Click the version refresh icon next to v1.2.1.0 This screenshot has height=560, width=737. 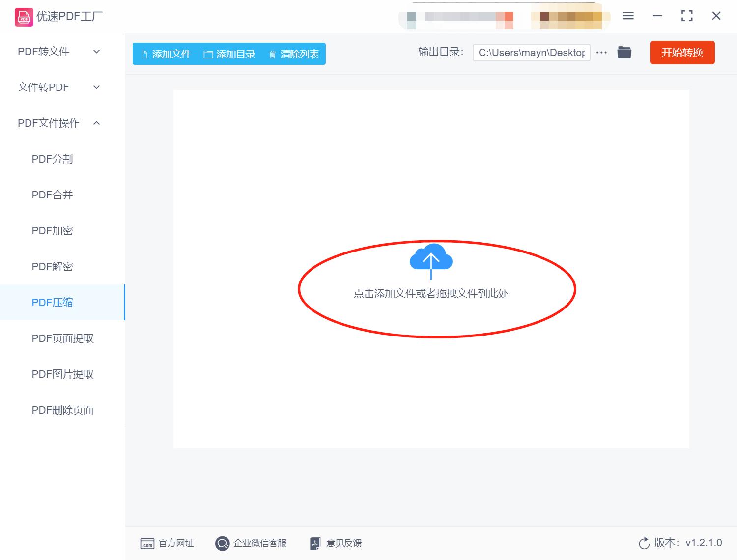644,543
